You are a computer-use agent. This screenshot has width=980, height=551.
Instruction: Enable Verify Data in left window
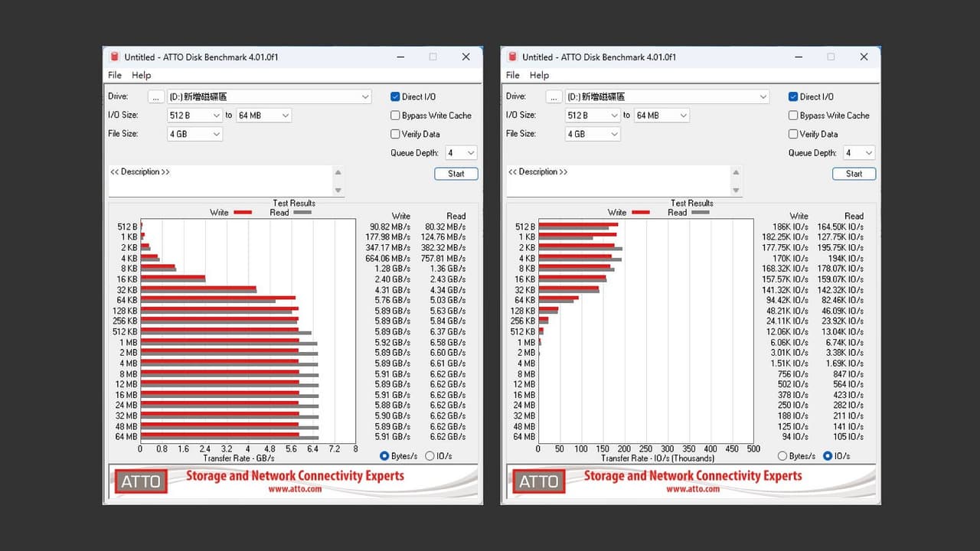click(x=395, y=134)
